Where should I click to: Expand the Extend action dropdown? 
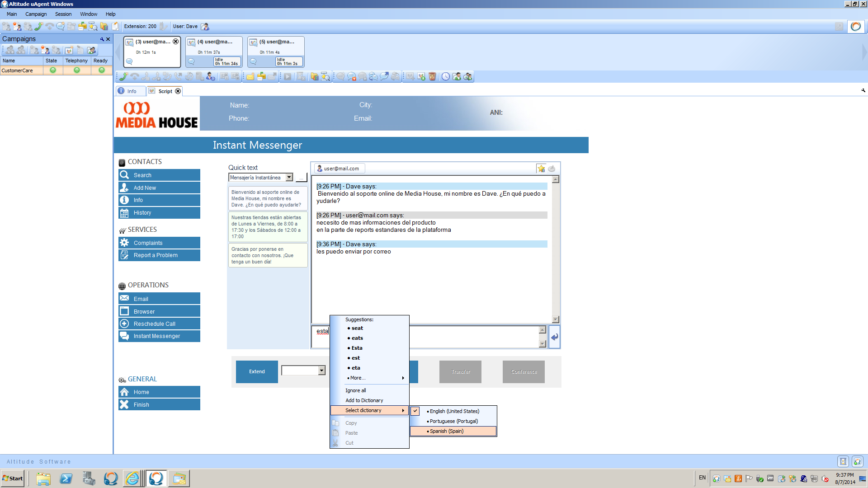point(321,371)
